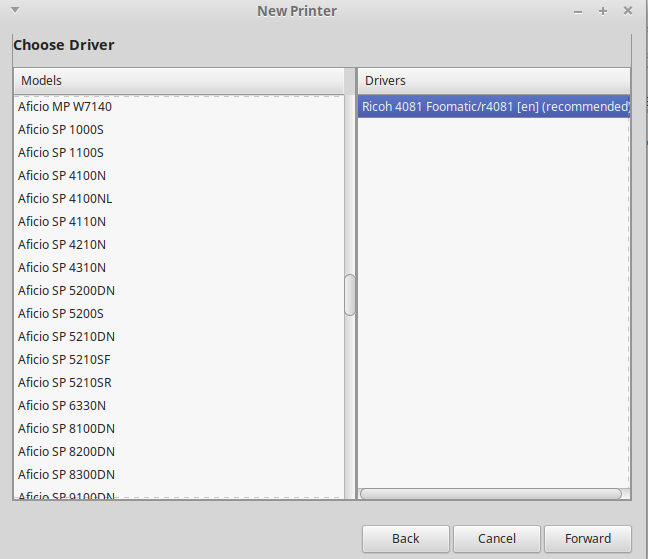Select model Aficio SP 1000S
Screen dimensions: 648x559
(179, 130)
